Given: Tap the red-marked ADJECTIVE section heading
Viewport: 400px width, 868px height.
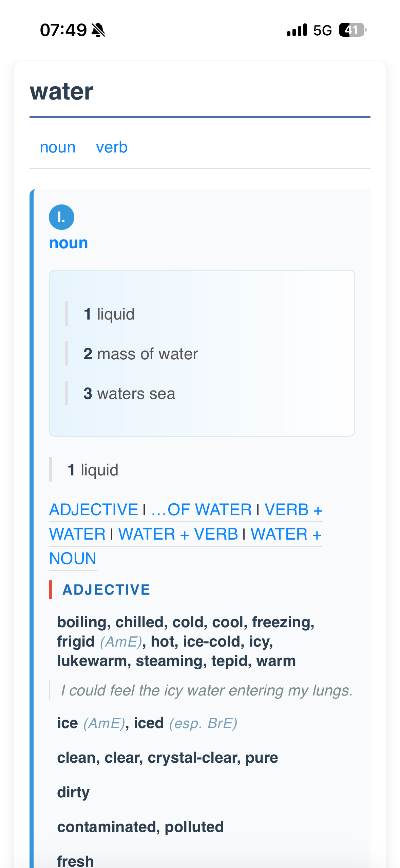Looking at the screenshot, I should coord(106,590).
